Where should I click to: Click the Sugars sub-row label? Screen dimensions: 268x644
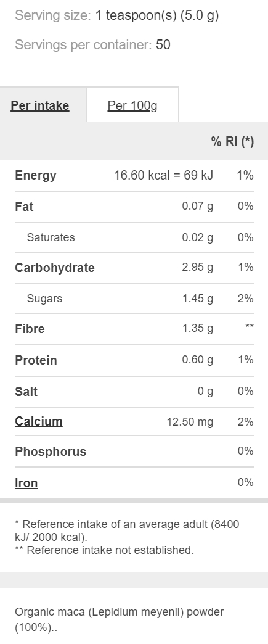click(44, 298)
